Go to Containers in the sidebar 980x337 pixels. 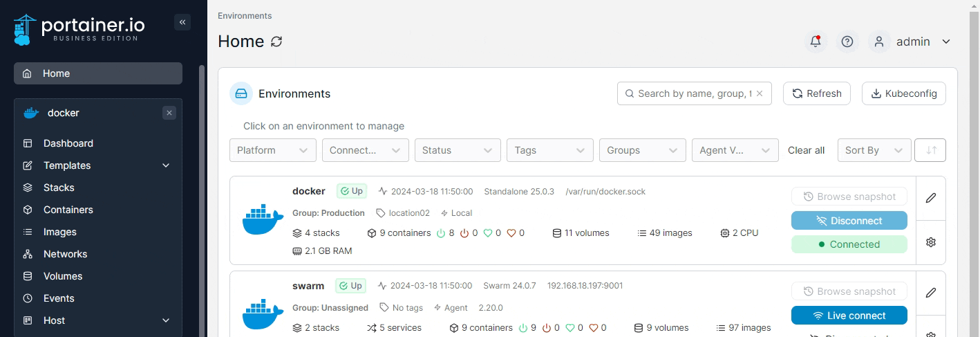click(x=68, y=210)
